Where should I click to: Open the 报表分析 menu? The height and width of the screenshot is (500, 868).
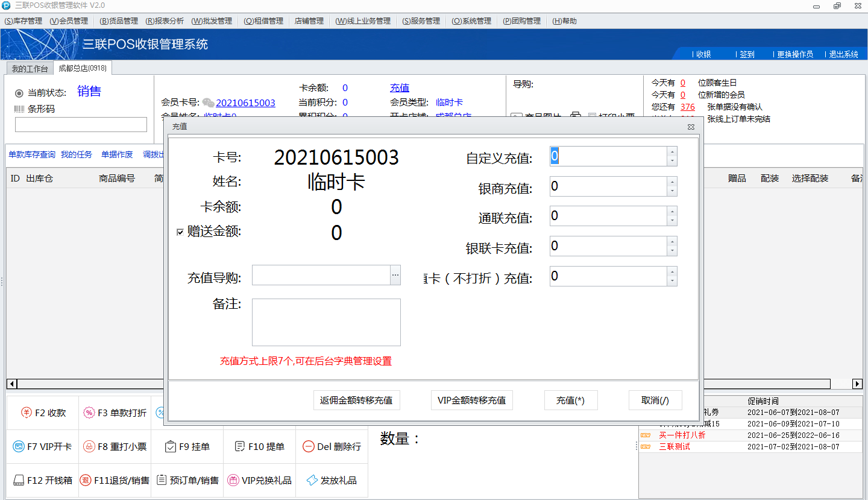click(165, 21)
